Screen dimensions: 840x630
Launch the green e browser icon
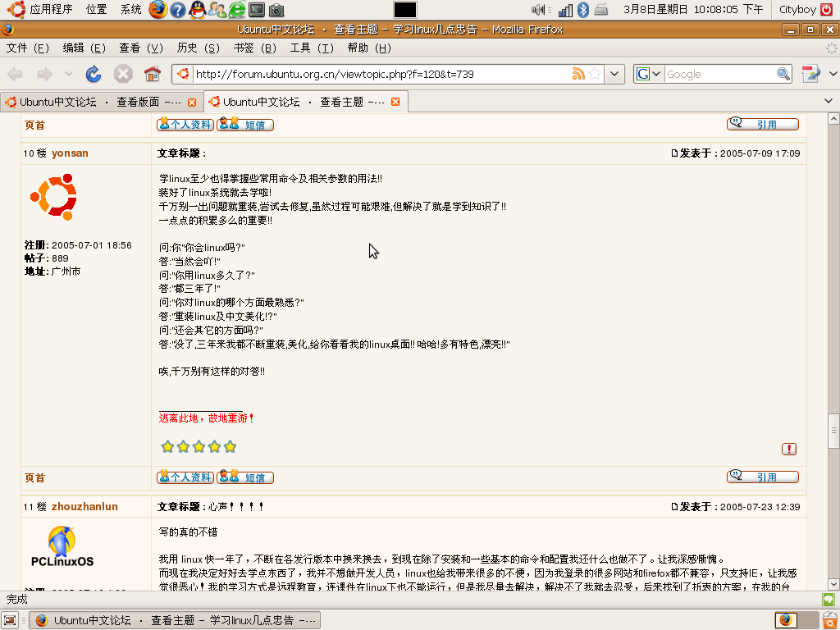[x=237, y=10]
